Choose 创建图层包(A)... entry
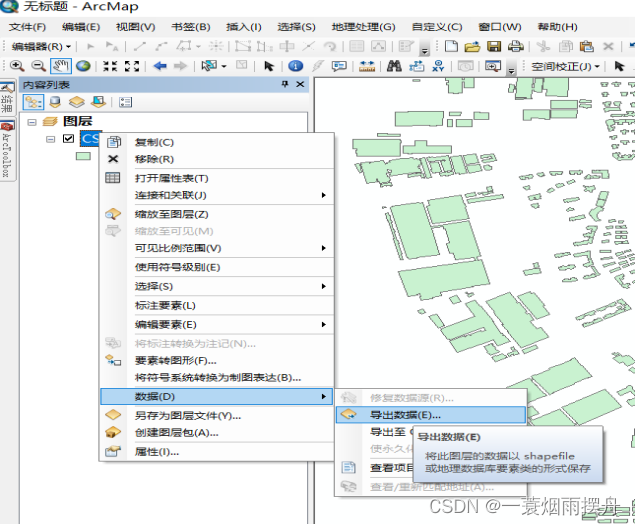636x525 pixels. click(217, 432)
